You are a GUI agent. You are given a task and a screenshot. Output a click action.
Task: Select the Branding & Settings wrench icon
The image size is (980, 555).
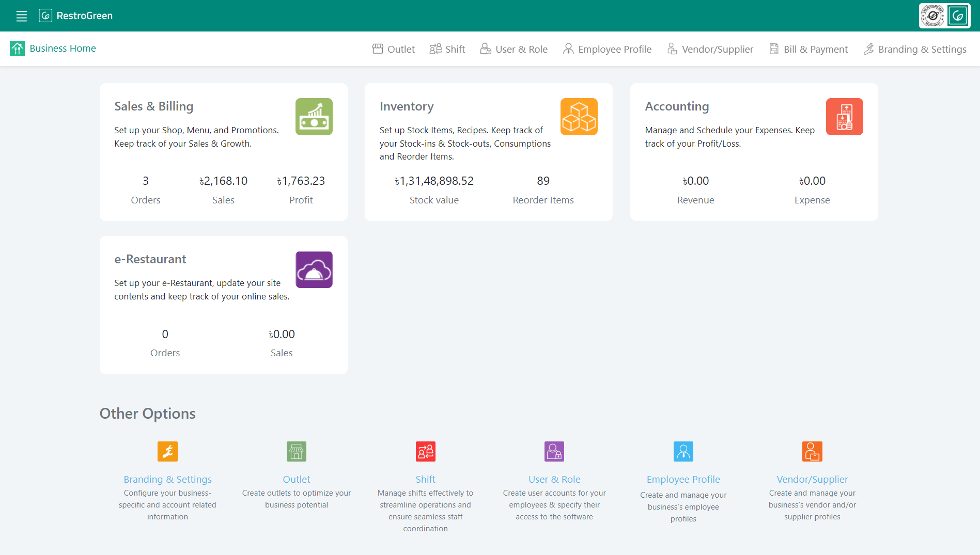167,451
